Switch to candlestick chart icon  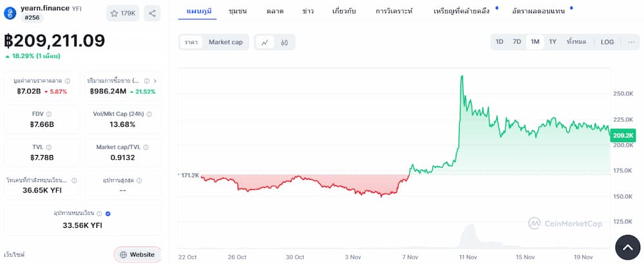pyautogui.click(x=284, y=42)
